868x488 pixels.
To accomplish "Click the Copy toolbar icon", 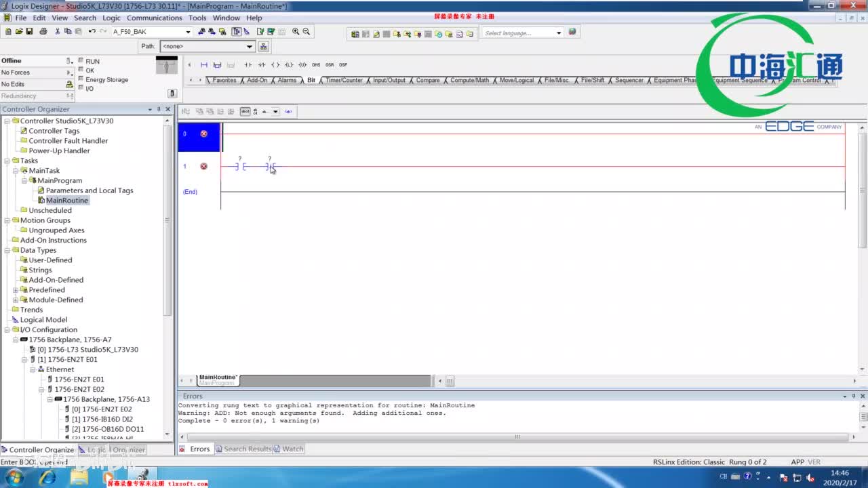I will coord(68,31).
